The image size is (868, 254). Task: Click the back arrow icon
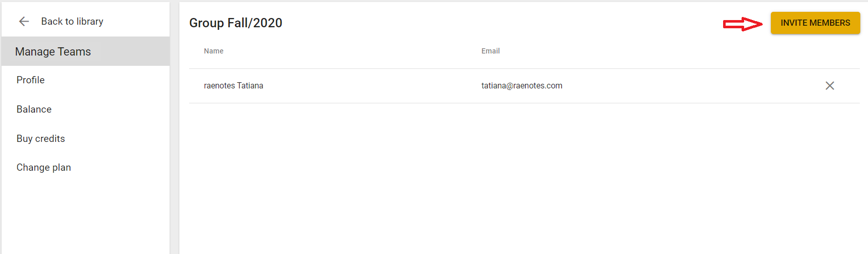pyautogui.click(x=24, y=21)
